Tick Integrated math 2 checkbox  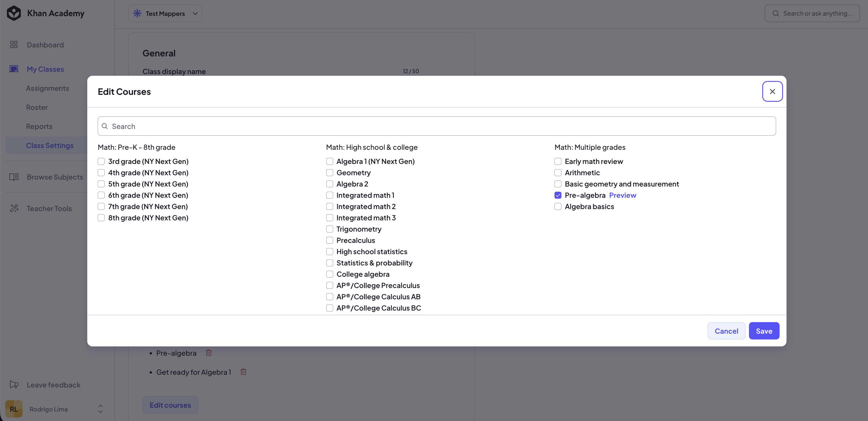tap(329, 206)
